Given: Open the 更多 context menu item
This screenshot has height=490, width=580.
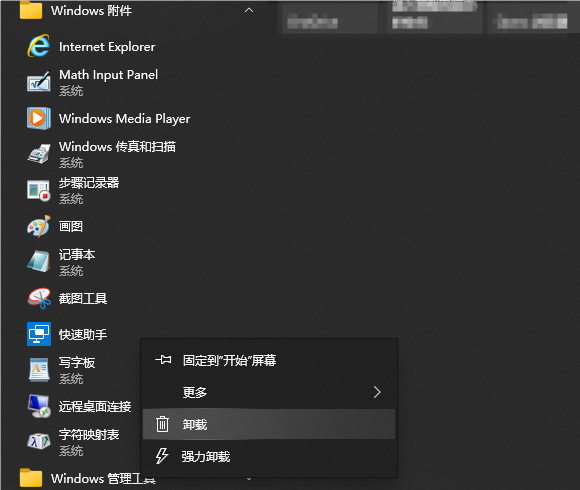Looking at the screenshot, I should [269, 392].
